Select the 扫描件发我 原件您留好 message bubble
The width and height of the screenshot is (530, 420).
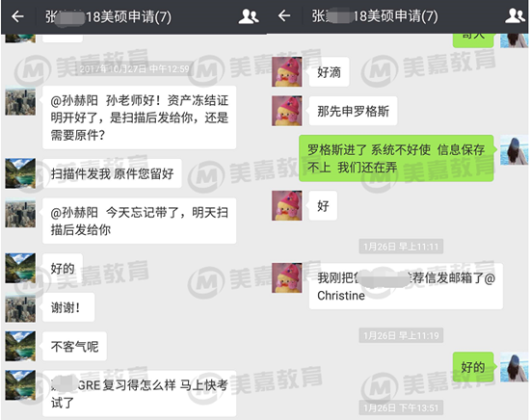pos(112,173)
